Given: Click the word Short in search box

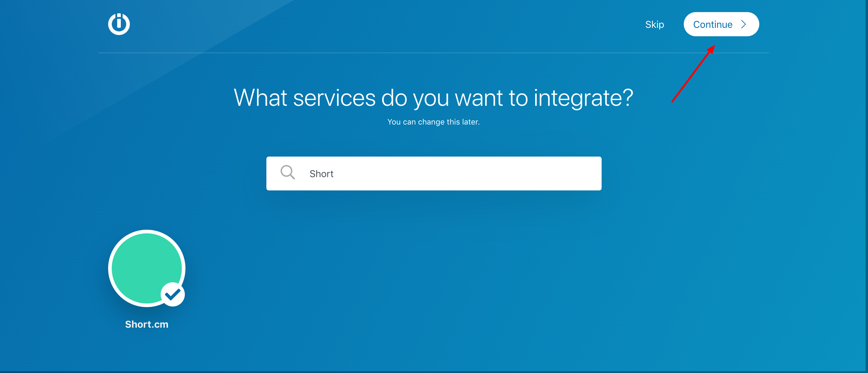Looking at the screenshot, I should click(x=321, y=174).
